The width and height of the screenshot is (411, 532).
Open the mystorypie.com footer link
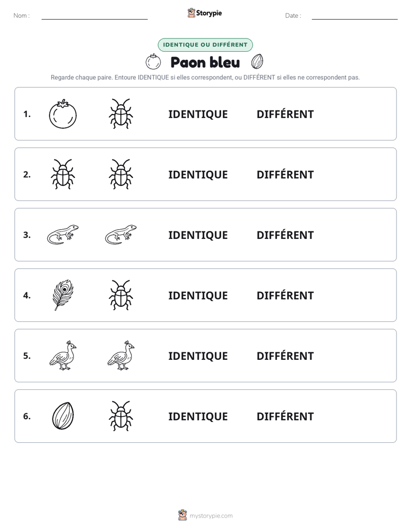[x=205, y=515]
